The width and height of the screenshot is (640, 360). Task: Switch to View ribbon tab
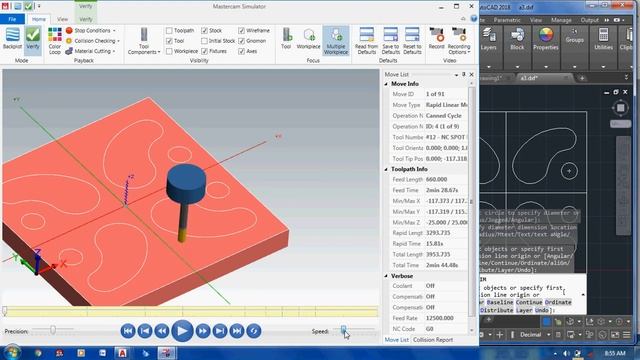tap(62, 19)
